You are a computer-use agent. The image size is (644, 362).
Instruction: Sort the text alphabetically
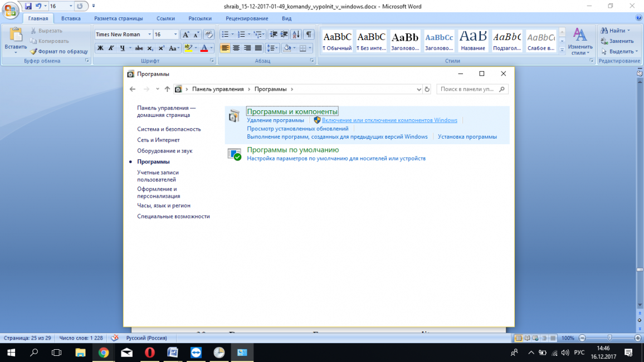click(x=296, y=35)
